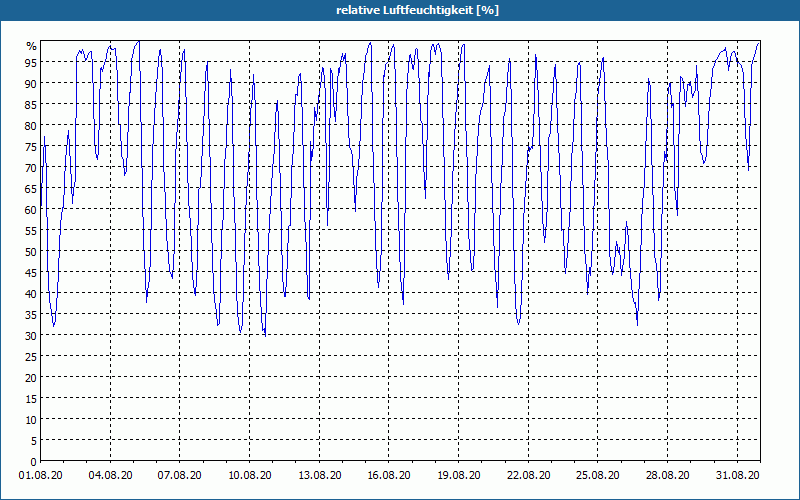
Task: Click the y-axis label 80
Action: point(31,126)
